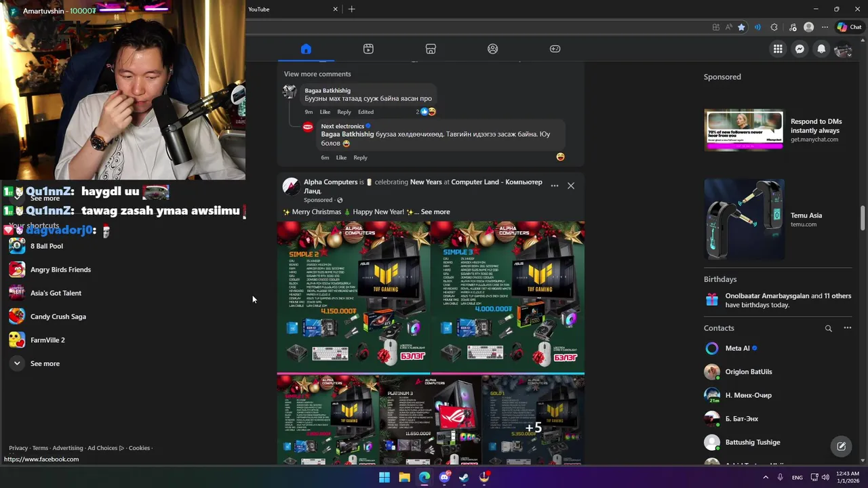Open the Temu Asia sponsored ad

[x=778, y=220]
